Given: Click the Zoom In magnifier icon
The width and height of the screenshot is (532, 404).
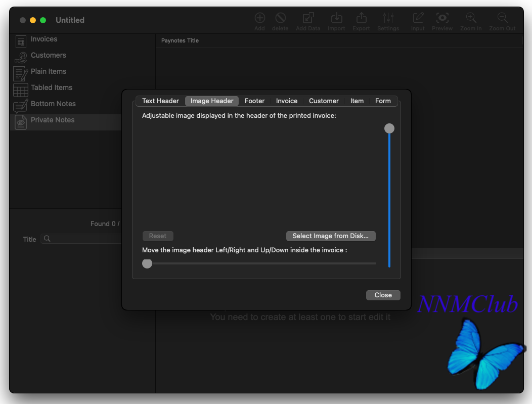Looking at the screenshot, I should tap(471, 18).
